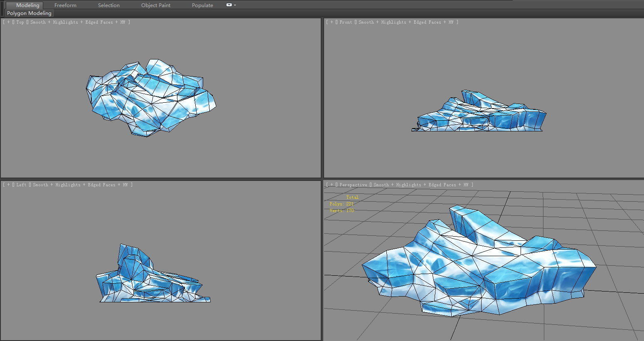Viewport: 644px width, 341px height.
Task: Open the Freeform ribbon tab
Action: coord(65,5)
